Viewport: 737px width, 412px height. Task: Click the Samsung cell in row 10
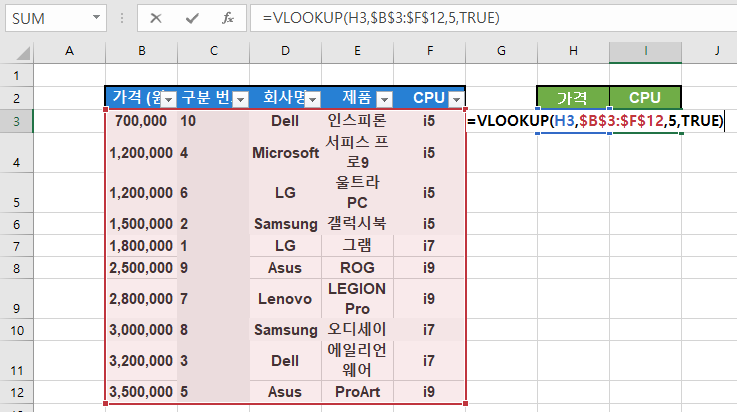[285, 330]
